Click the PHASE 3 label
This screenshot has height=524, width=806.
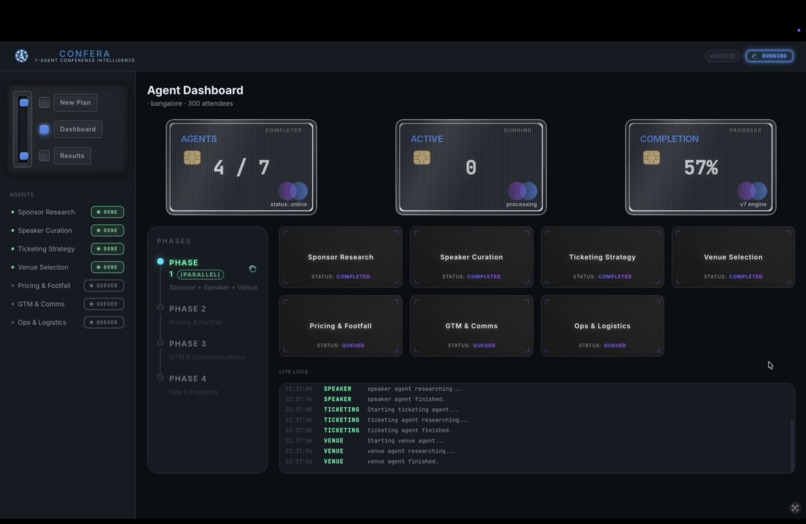click(188, 344)
